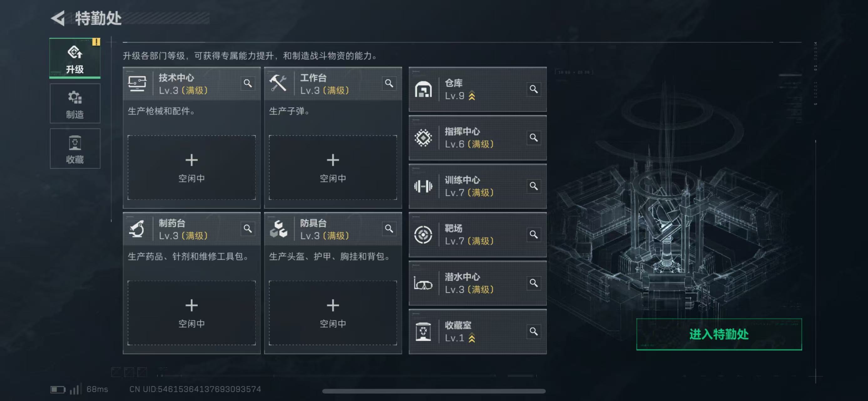Go back using the arrow beside 特勤处
Image resolution: width=868 pixels, height=401 pixels.
tap(58, 18)
